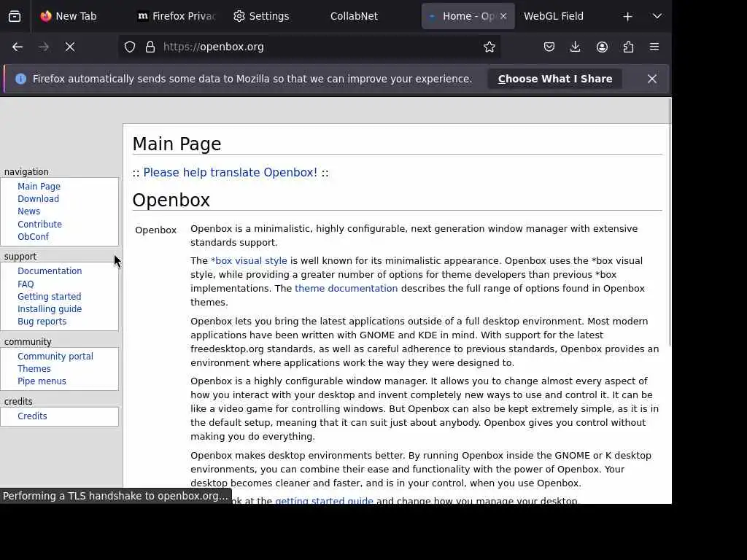Screen dimensions: 747x560
Task: Open the Community portal link
Action: (x=55, y=356)
